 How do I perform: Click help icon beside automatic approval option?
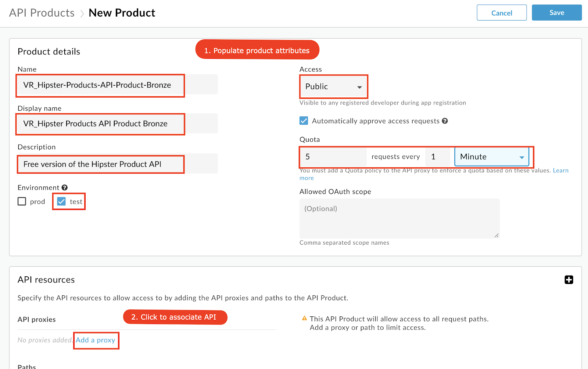coord(445,121)
